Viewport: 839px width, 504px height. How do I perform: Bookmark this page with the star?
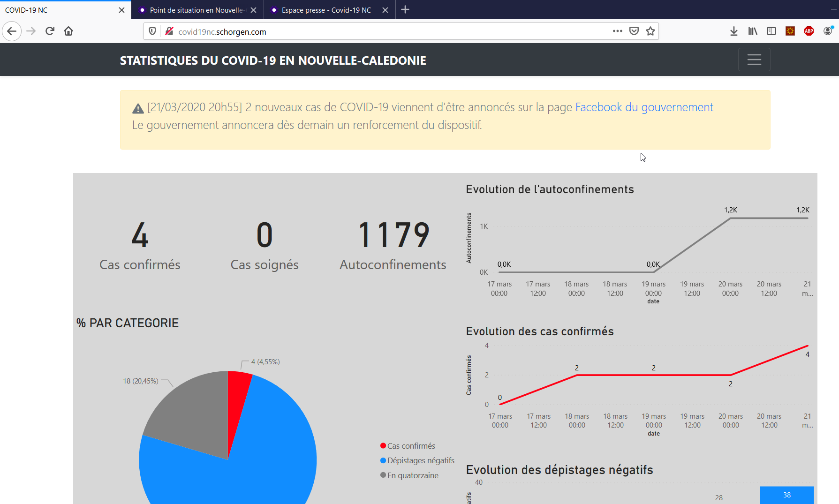click(650, 31)
